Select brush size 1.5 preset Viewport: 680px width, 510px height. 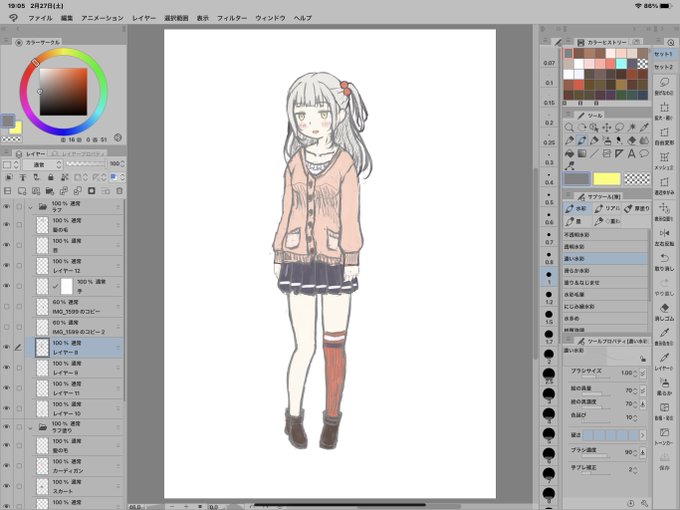coord(549,316)
